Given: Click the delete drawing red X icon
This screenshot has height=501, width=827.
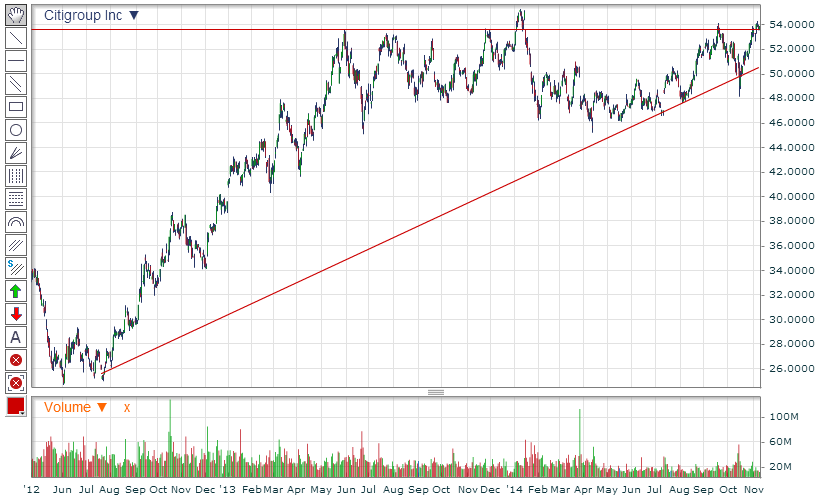Looking at the screenshot, I should [16, 360].
